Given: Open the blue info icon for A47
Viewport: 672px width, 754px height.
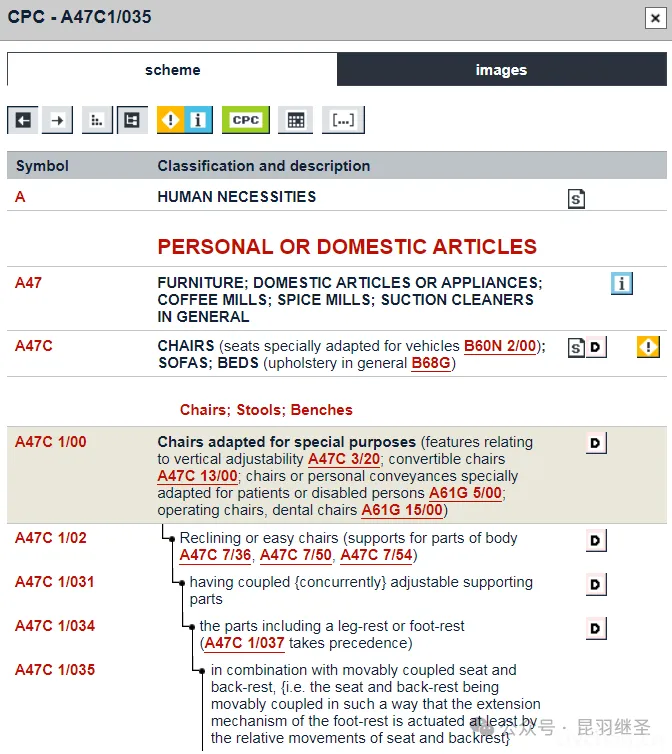Looking at the screenshot, I should pos(622,284).
